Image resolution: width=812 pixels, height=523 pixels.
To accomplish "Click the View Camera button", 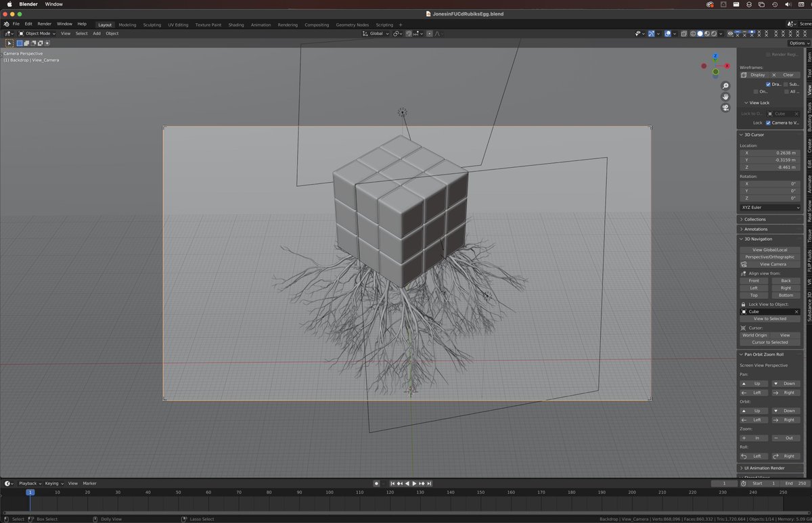I will pyautogui.click(x=770, y=264).
